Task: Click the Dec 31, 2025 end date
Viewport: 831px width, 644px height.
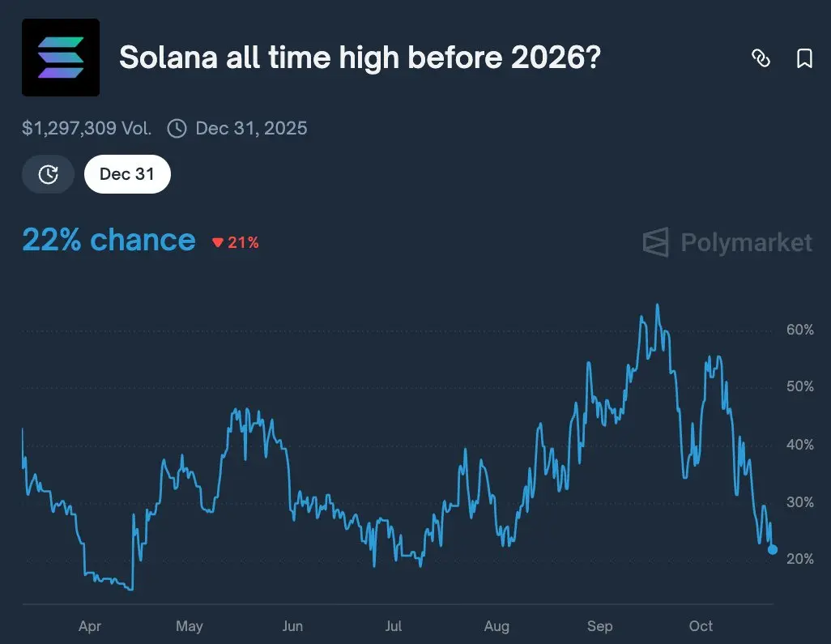Action: (251, 128)
